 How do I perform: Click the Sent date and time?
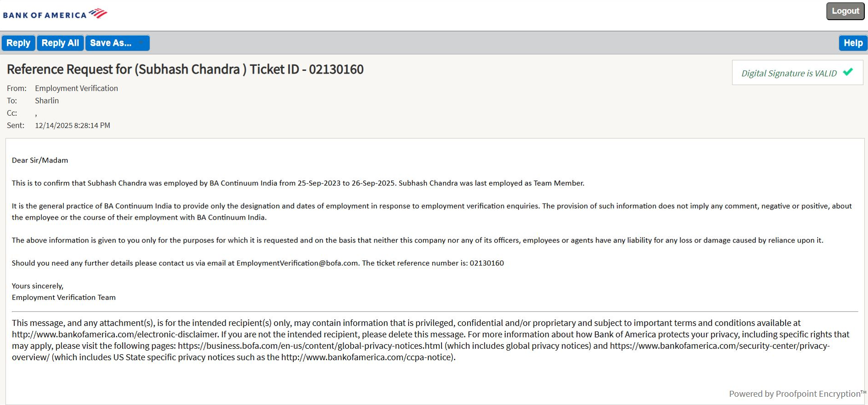72,125
